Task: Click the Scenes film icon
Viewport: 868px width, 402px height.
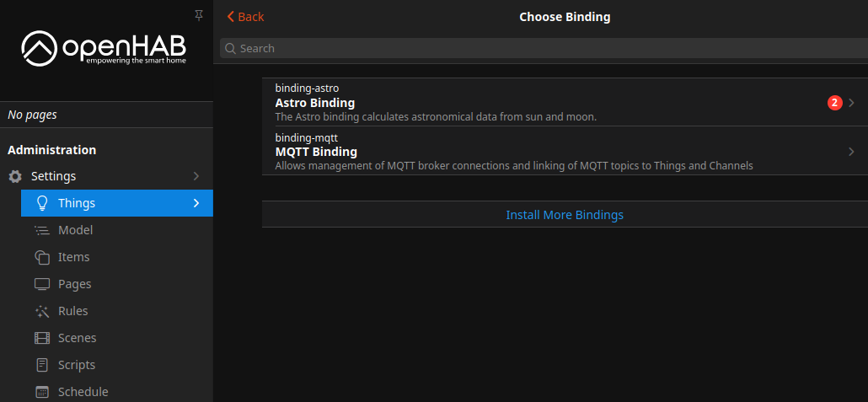Action: tap(41, 338)
